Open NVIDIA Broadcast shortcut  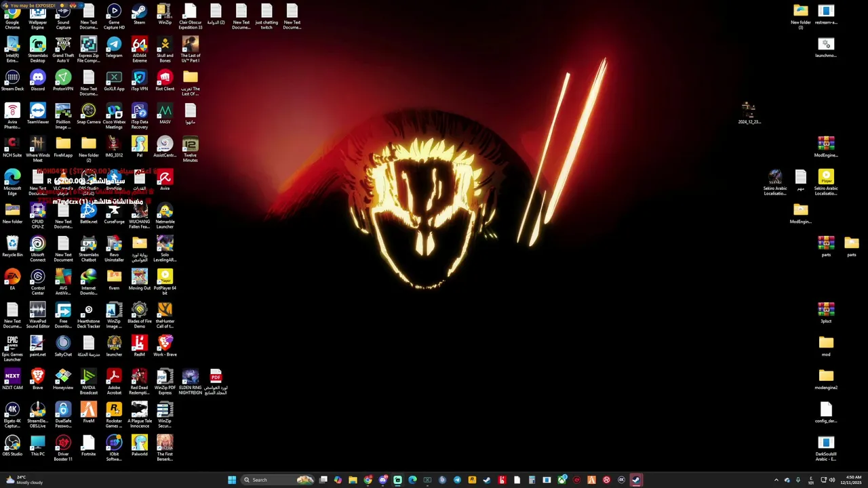[88, 382]
